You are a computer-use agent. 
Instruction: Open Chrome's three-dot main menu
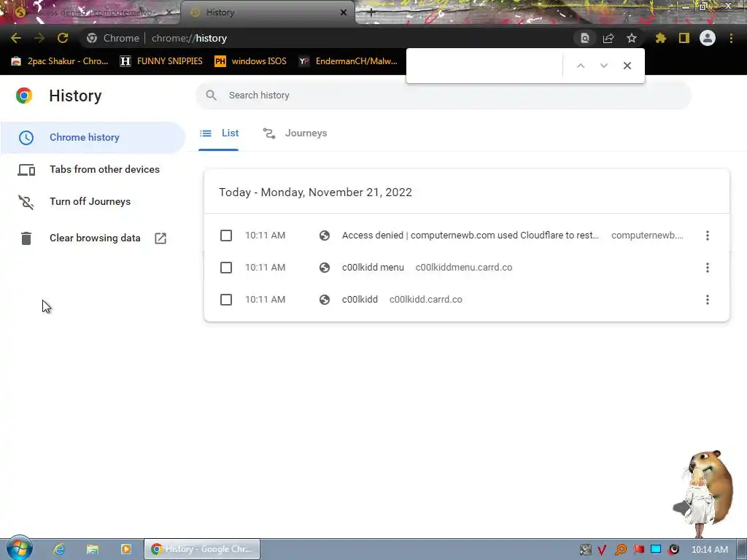[731, 38]
